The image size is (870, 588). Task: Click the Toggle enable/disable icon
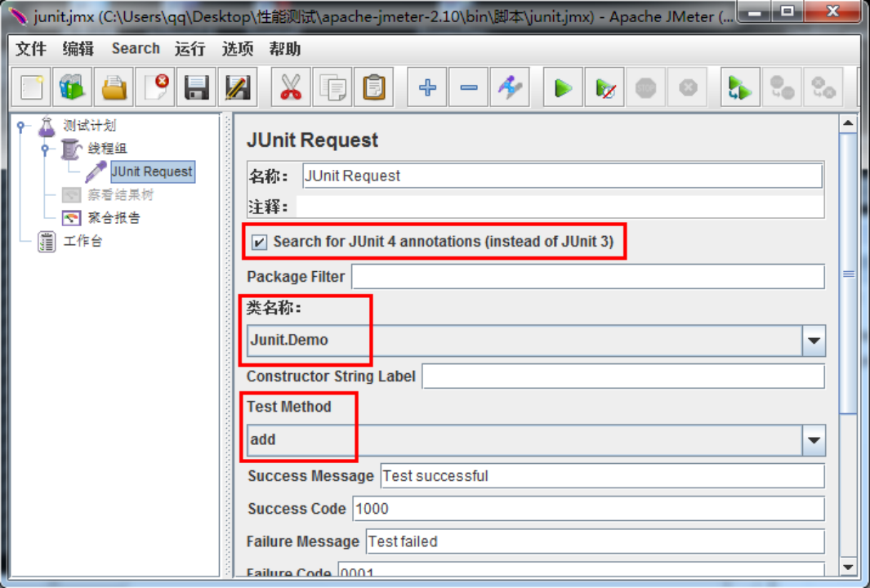[510, 87]
